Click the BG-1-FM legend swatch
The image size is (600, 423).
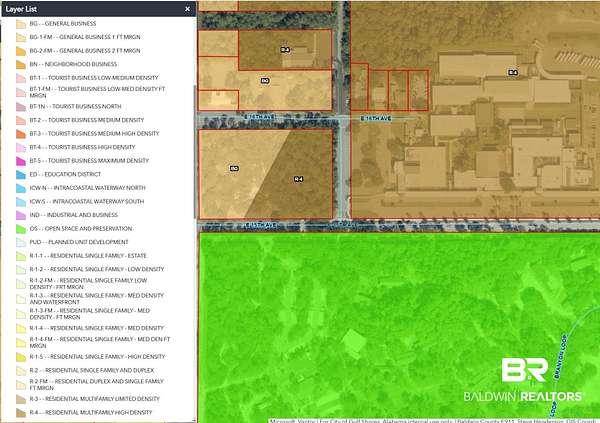pos(21,38)
